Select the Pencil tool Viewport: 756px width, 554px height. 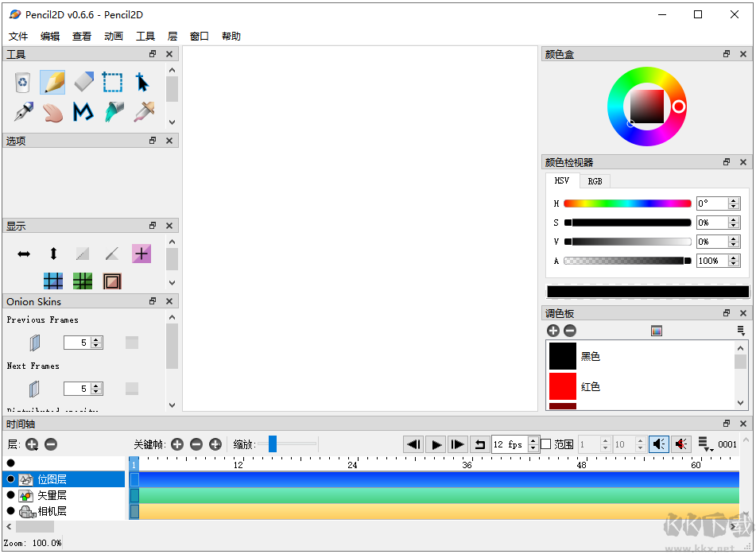[52, 82]
